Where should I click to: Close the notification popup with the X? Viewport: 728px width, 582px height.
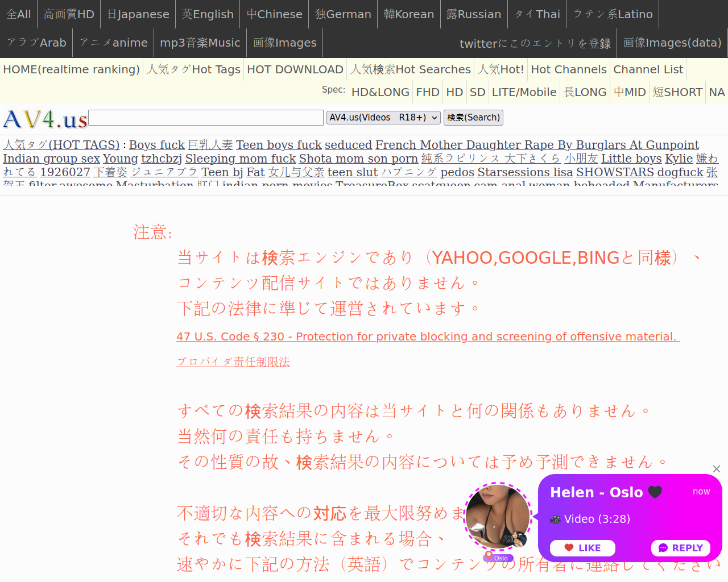[x=717, y=469]
